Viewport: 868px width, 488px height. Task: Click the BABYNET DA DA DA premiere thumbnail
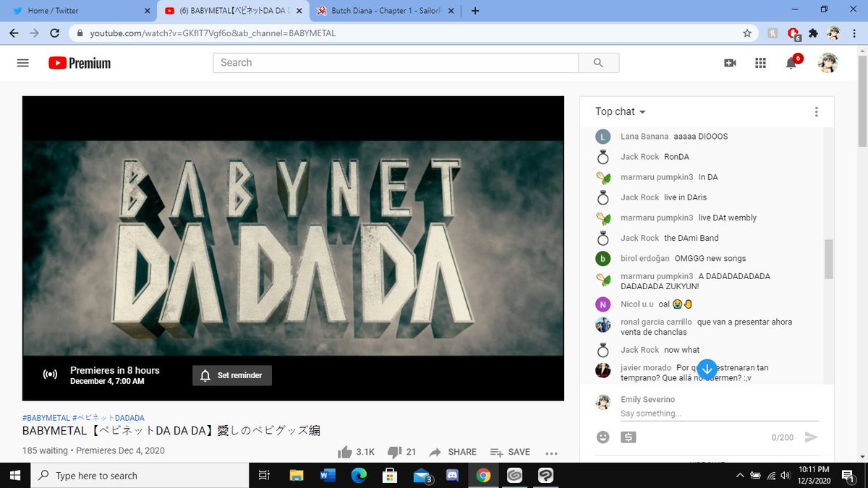(x=293, y=248)
